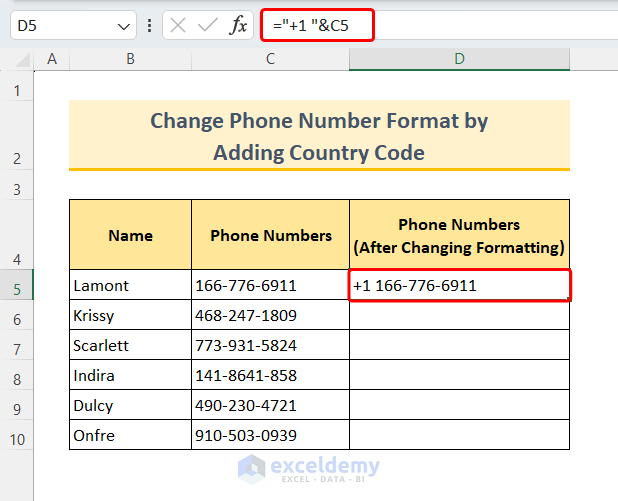Select cell D5 showing +1 166-776-6911
The width and height of the screenshot is (618, 501).
(459, 285)
